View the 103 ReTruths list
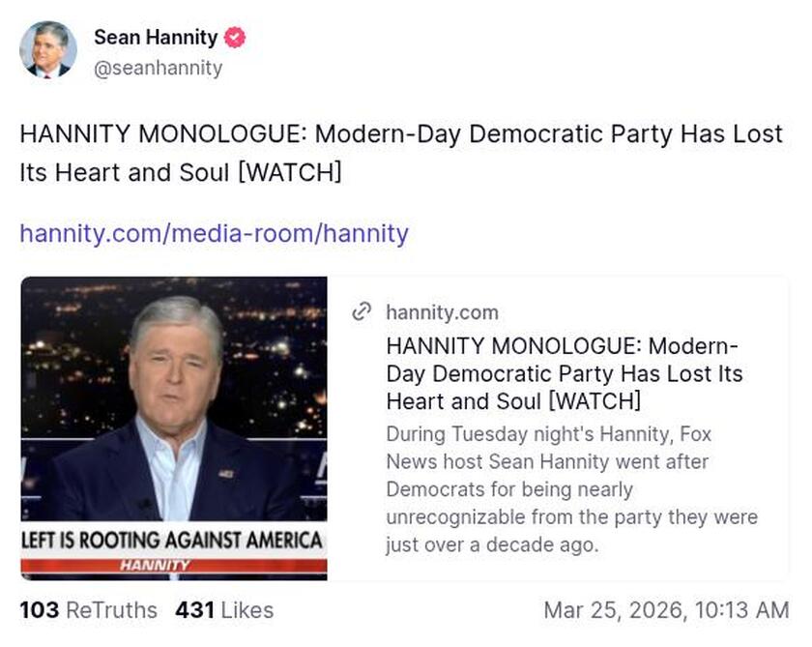This screenshot has height=647, width=812. (88, 610)
